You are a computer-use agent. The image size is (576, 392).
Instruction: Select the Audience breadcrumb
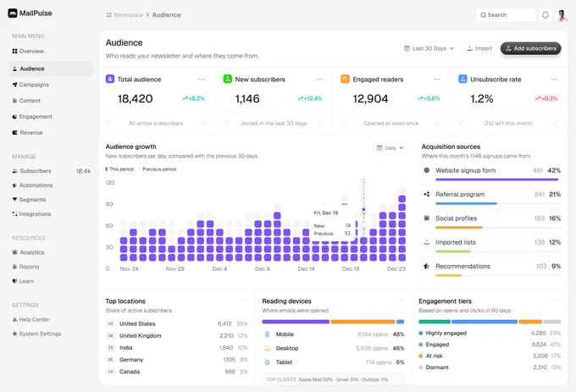(166, 15)
